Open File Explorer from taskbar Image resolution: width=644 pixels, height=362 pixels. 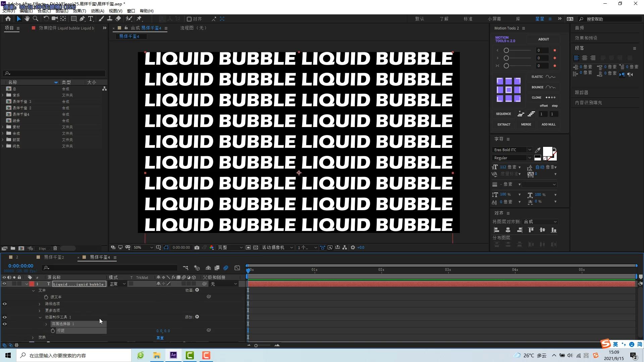click(x=157, y=355)
